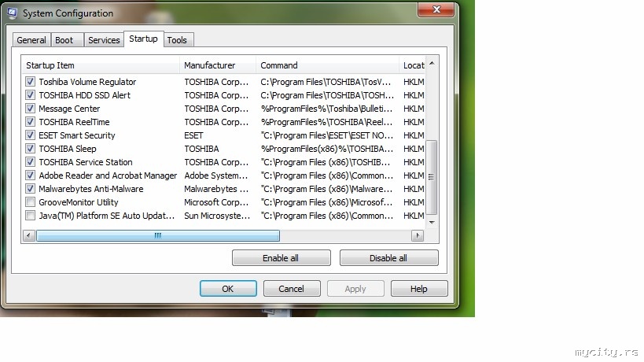Uncheck ESET Smart Security checkbox
This screenshot has height=362, width=644.
click(x=30, y=135)
